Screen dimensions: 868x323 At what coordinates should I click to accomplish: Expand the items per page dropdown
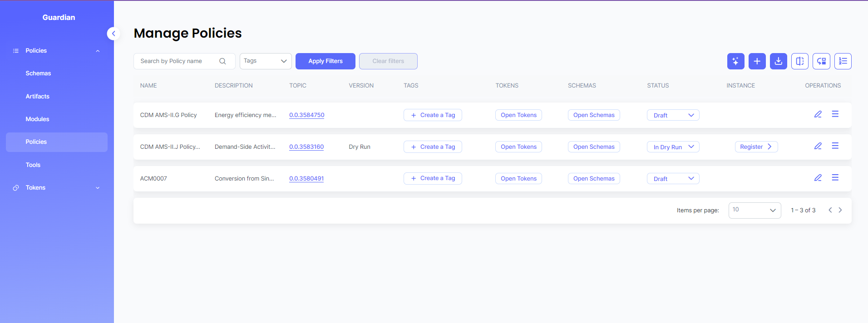754,210
